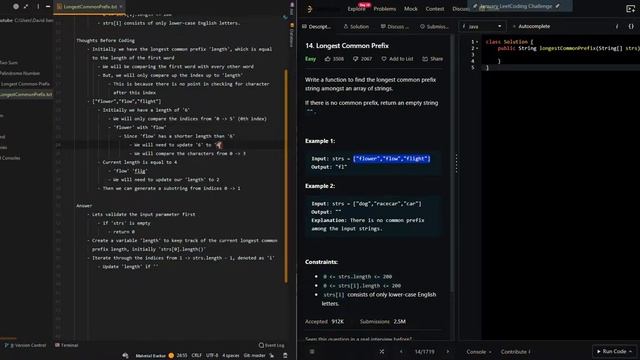Click the LeetCode logo icon
The width and height of the screenshot is (640, 360).
[309, 9]
